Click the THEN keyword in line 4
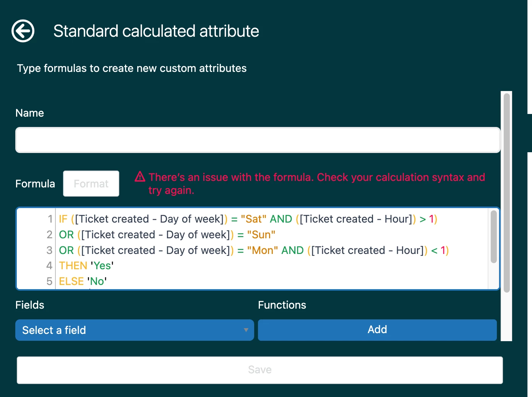The height and width of the screenshot is (397, 532). [73, 266]
